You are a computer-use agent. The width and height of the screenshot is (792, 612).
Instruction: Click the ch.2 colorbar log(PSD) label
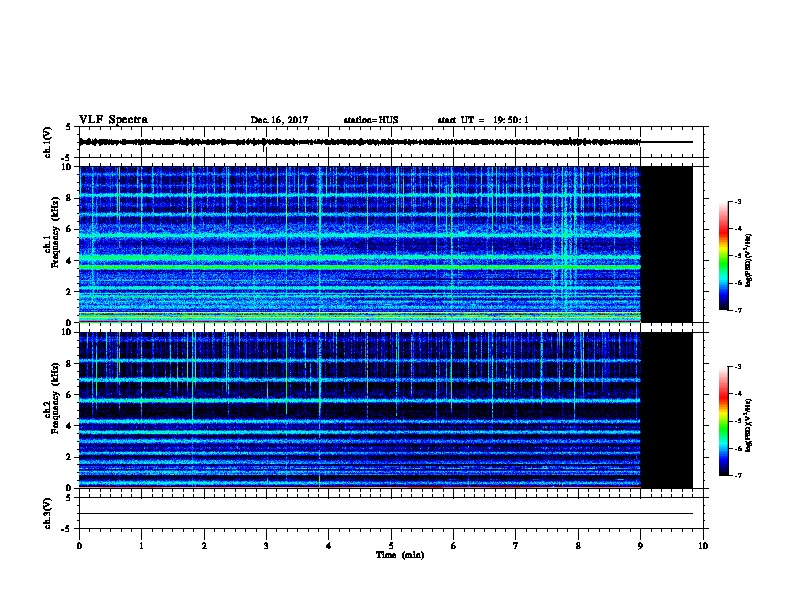tap(748, 425)
